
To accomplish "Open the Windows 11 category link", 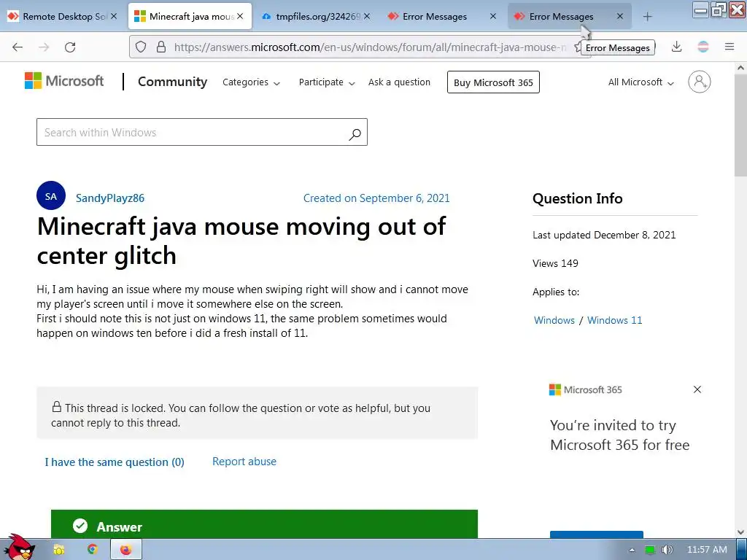I will click(x=614, y=320).
